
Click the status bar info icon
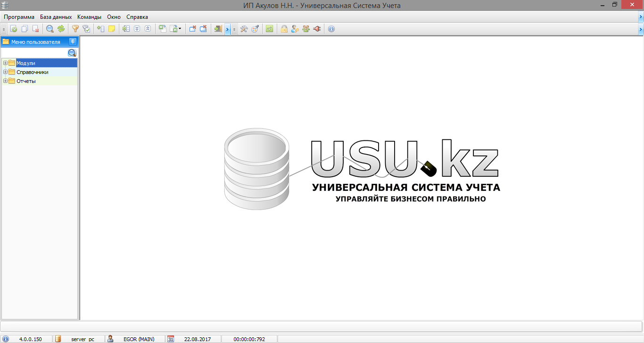click(x=6, y=339)
